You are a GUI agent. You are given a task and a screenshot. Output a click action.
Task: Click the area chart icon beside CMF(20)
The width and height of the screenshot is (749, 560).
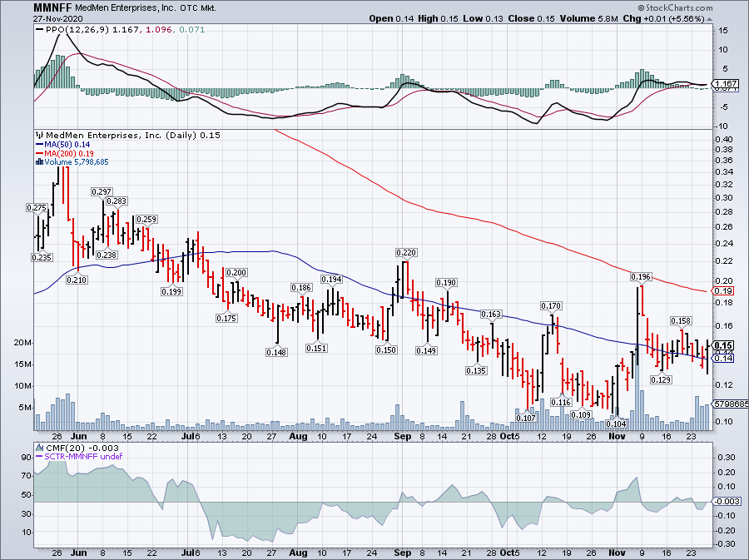(40, 448)
